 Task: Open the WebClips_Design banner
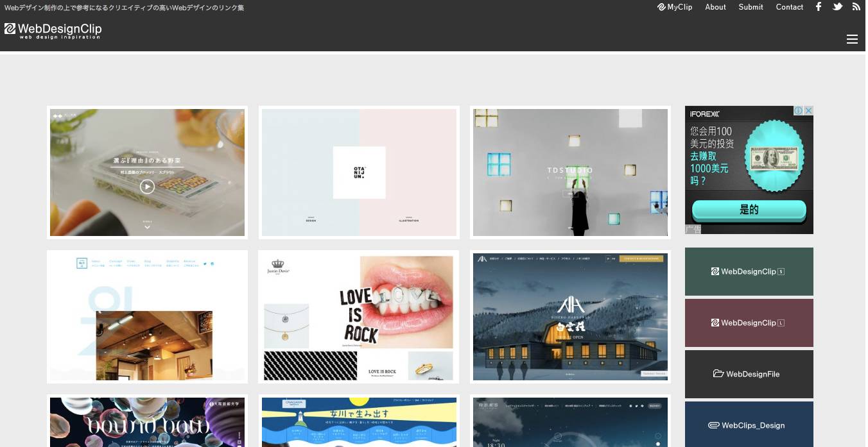click(749, 425)
